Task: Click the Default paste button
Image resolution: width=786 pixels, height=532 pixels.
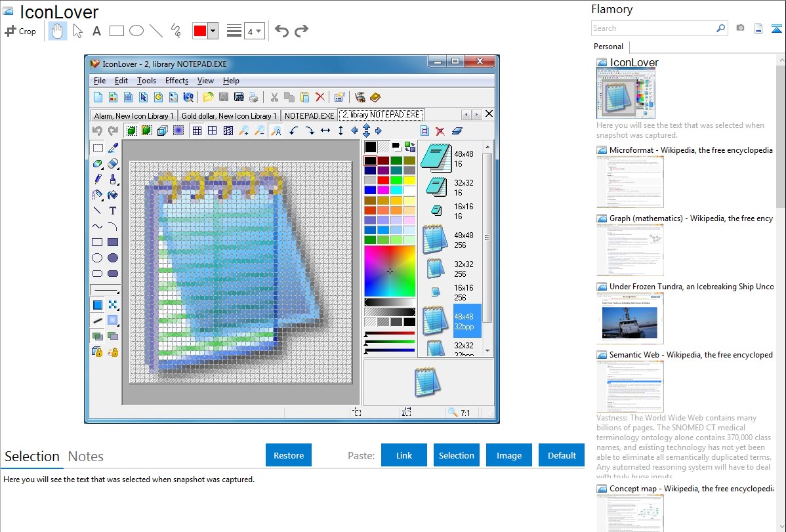Action: pos(562,455)
